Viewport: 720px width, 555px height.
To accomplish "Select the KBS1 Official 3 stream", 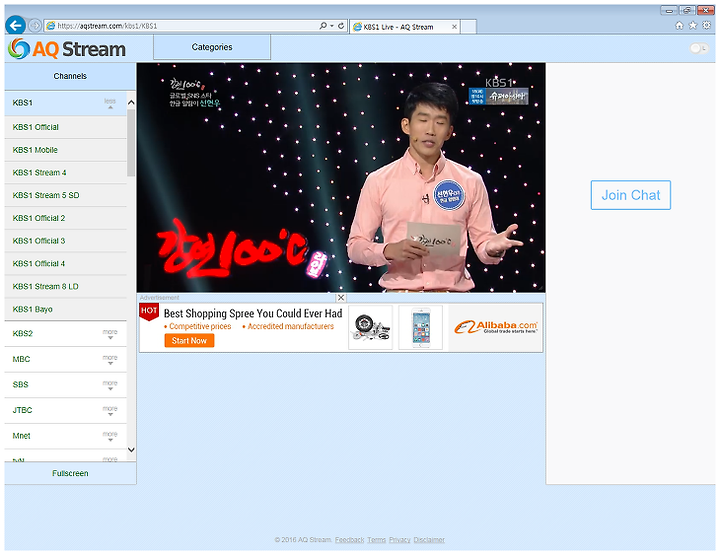I will pyautogui.click(x=66, y=241).
